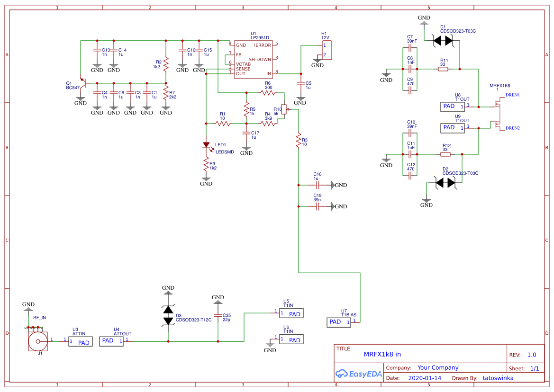Click title text 'MRFX1k8 in'
Screen dimensions: 554x392
click(382, 354)
